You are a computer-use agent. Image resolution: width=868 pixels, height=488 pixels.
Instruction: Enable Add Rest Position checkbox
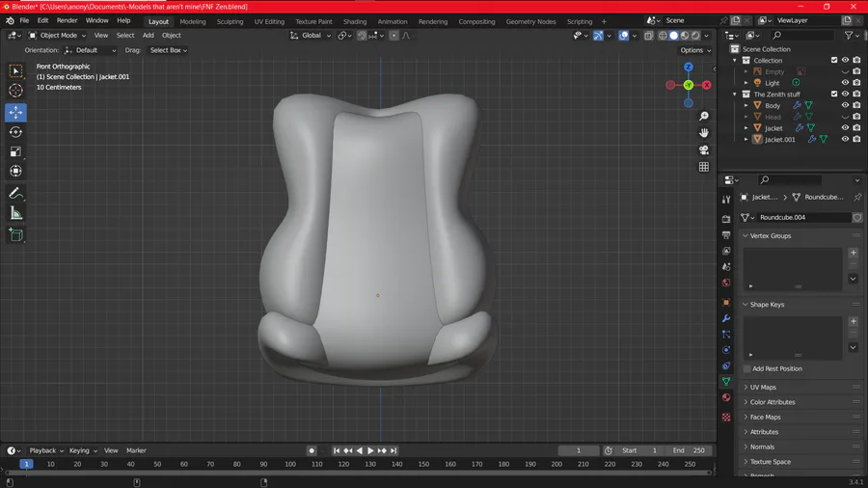pos(747,368)
